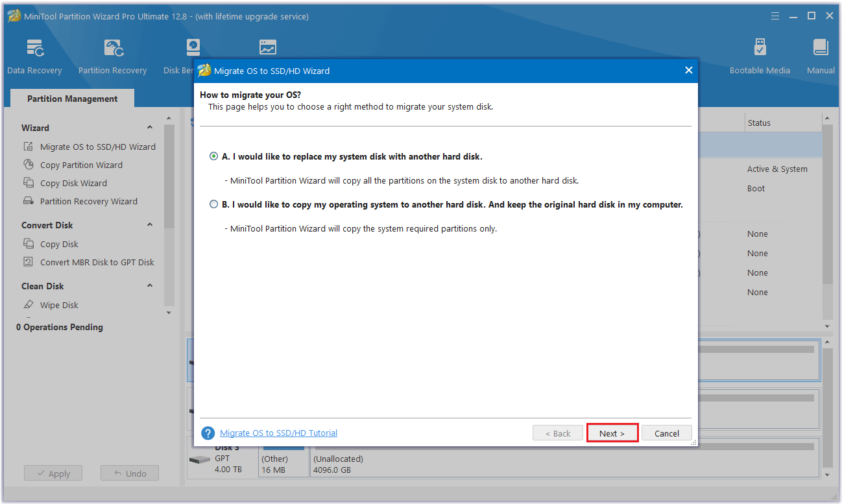Click the disabled Back button
The height and width of the screenshot is (504, 842).
[558, 433]
